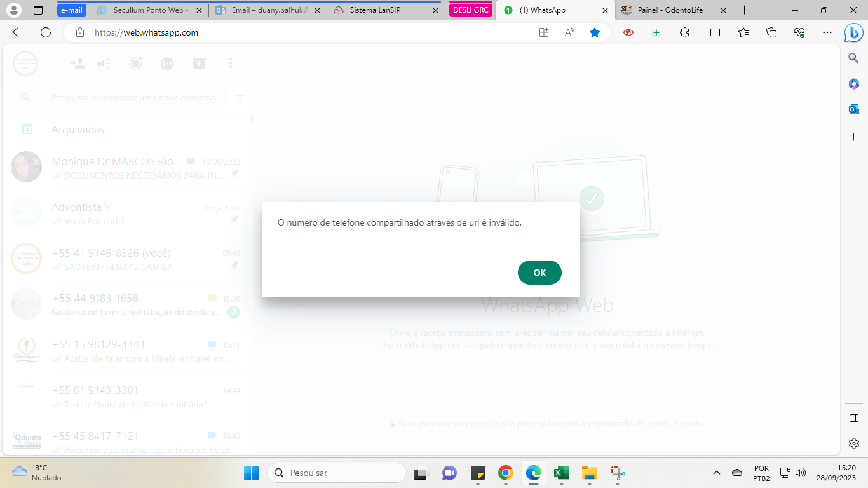Switch to the e-mail browser tab
The height and width of the screenshot is (488, 868).
[72, 10]
